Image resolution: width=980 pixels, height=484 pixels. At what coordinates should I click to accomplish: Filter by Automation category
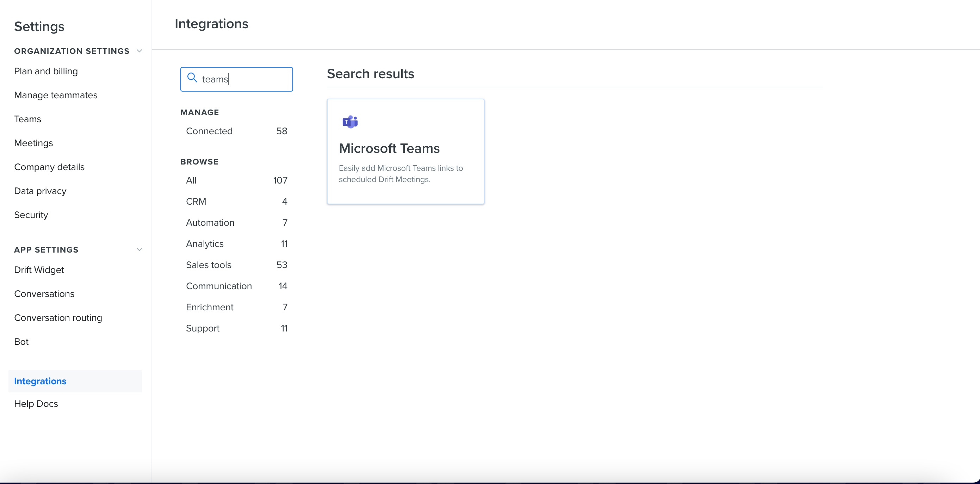click(237, 223)
